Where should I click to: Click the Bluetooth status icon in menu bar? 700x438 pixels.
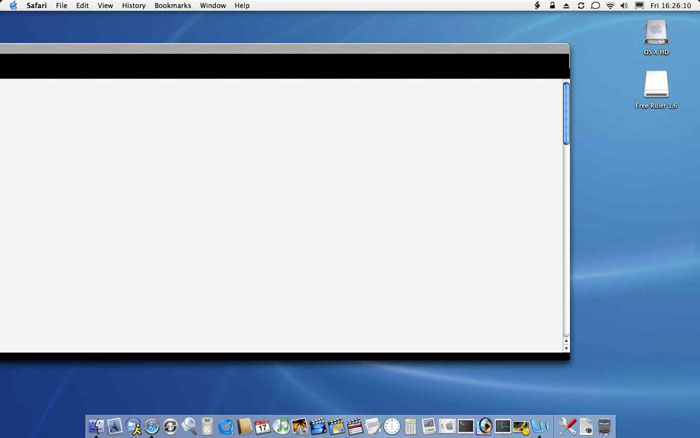538,5
